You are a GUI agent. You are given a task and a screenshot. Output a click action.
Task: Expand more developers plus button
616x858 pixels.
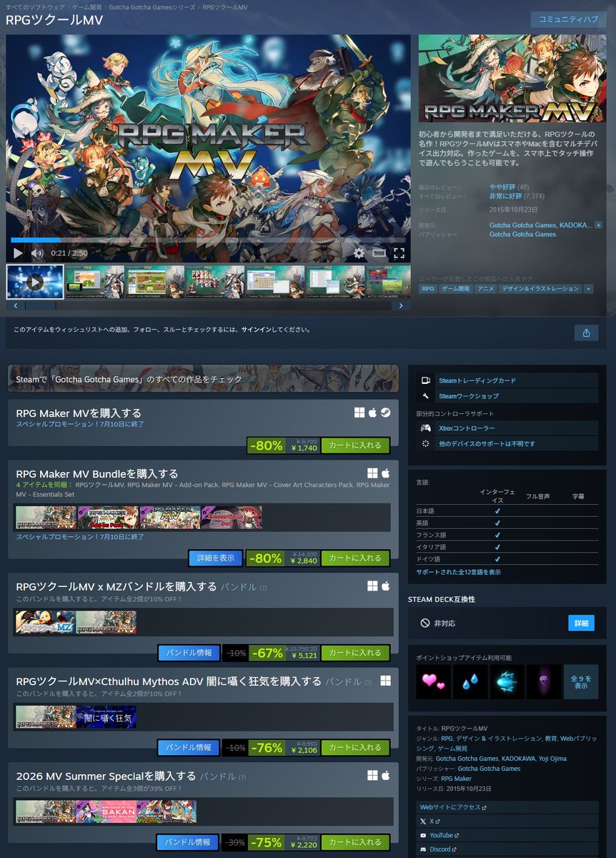598,225
